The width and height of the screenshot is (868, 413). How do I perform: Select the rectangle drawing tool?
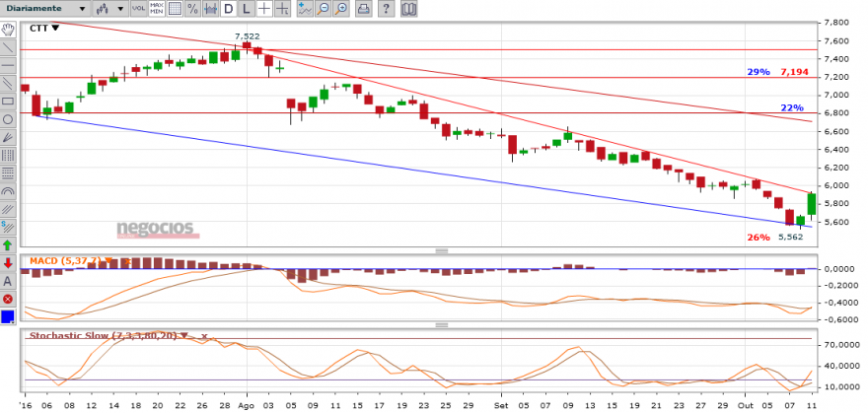coord(8,102)
